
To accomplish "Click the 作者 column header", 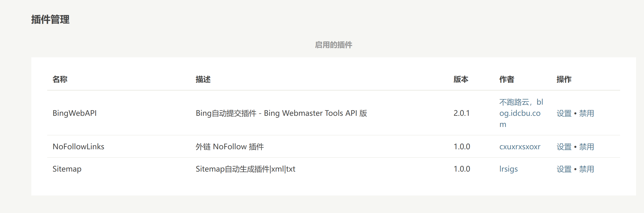I will pyautogui.click(x=507, y=79).
